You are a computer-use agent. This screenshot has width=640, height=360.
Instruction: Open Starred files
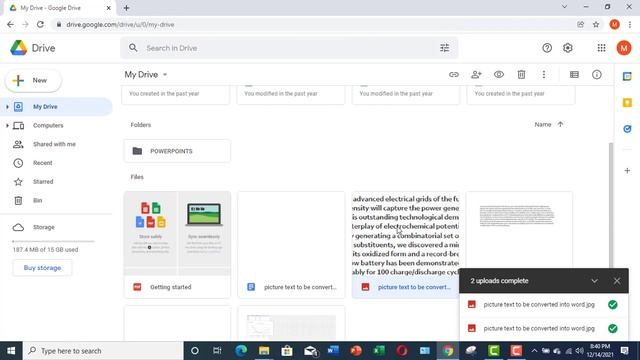[43, 182]
